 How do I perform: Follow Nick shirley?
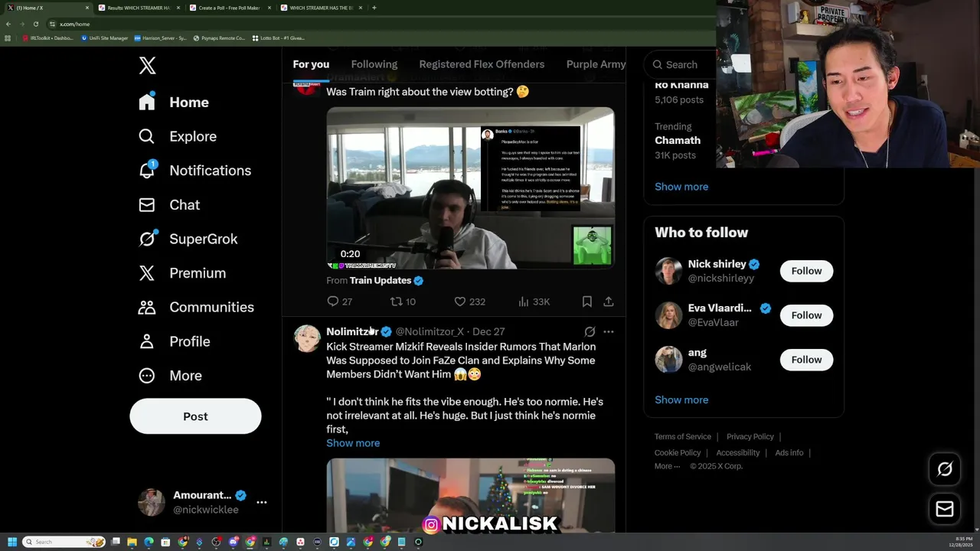click(x=806, y=271)
